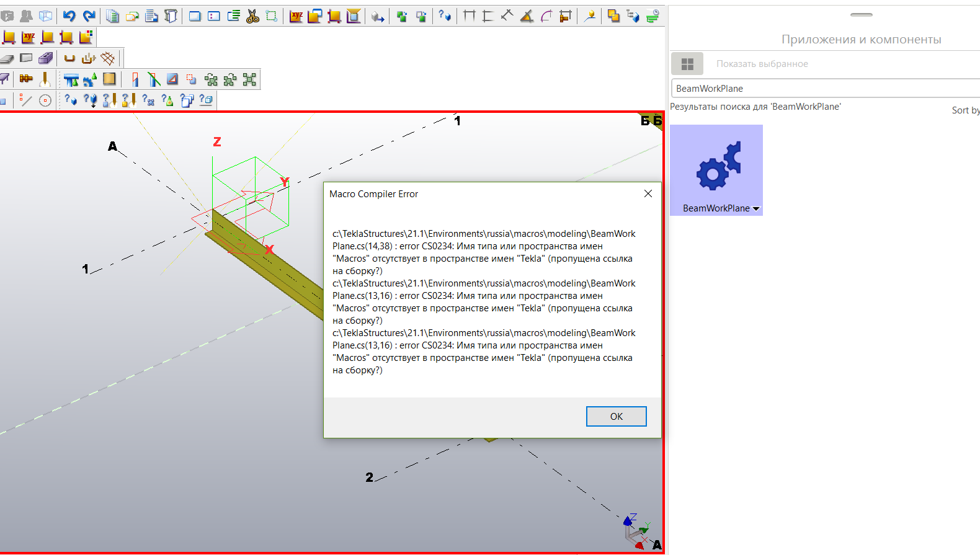Click the fit part end tool
This screenshot has width=980, height=555.
[x=135, y=79]
